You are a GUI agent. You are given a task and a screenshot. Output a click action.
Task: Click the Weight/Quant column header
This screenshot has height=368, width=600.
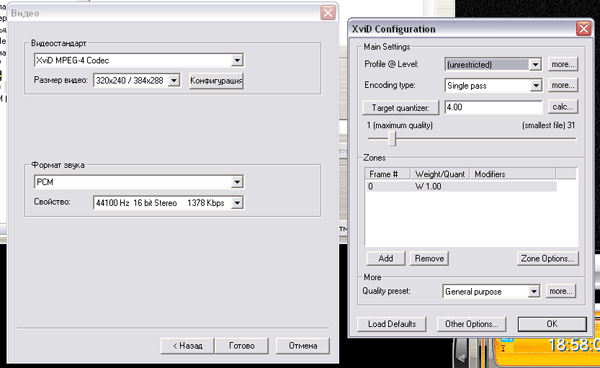click(440, 174)
